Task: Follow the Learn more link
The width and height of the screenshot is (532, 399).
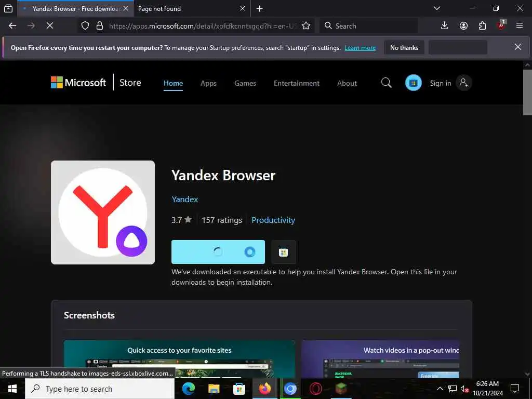Action: tap(360, 48)
